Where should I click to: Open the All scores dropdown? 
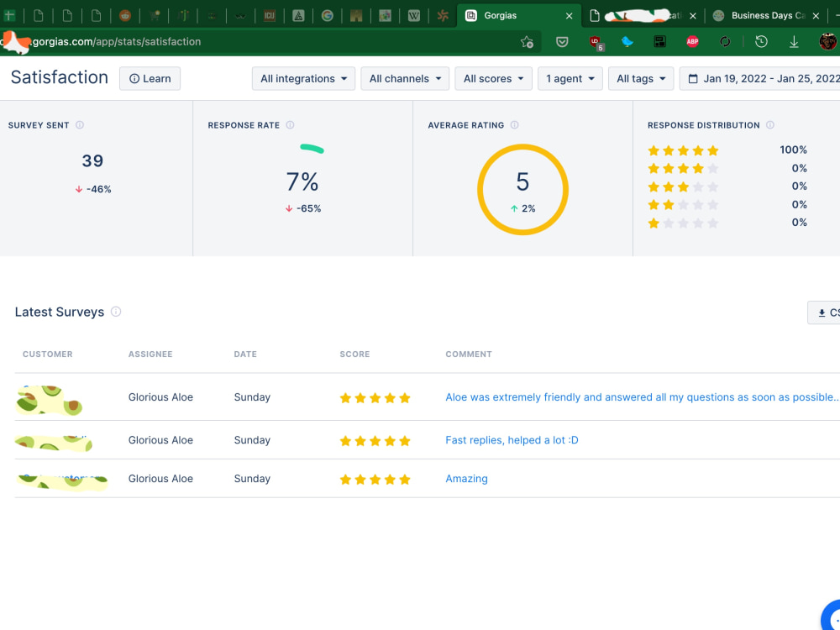[493, 79]
